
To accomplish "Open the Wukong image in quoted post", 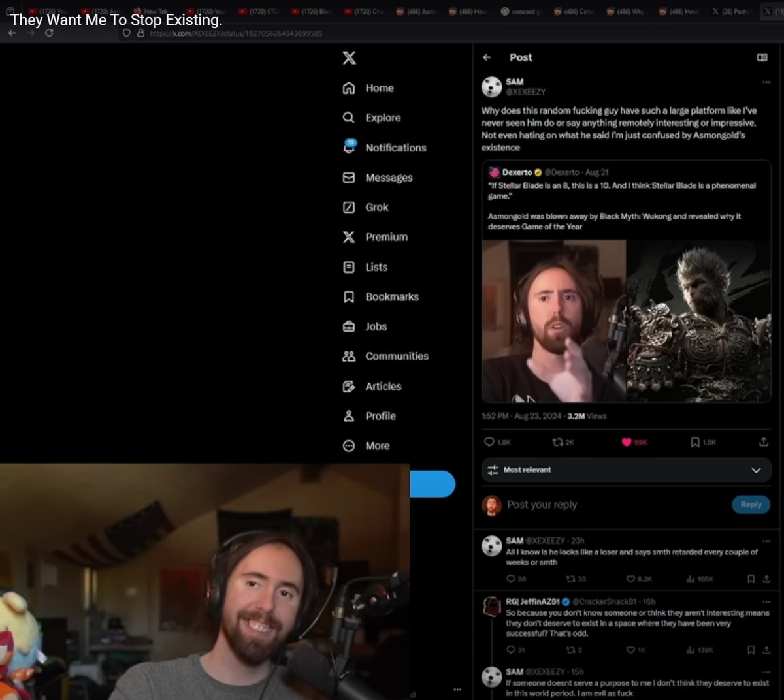I will tap(698, 321).
